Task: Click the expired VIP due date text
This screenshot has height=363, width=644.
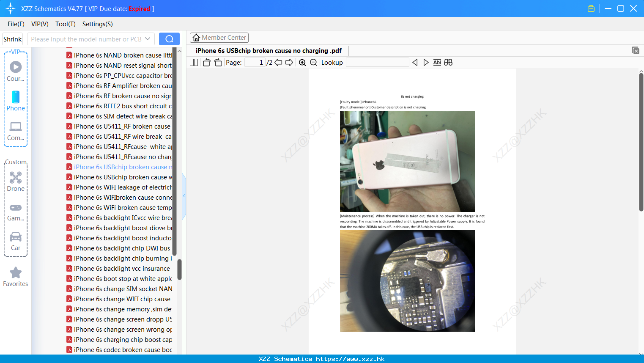Action: click(x=140, y=9)
